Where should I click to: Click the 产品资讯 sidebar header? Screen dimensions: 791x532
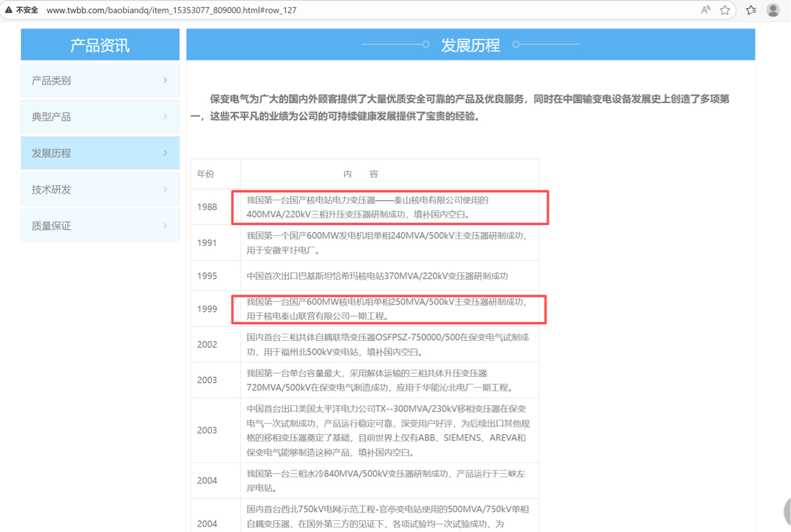point(100,45)
